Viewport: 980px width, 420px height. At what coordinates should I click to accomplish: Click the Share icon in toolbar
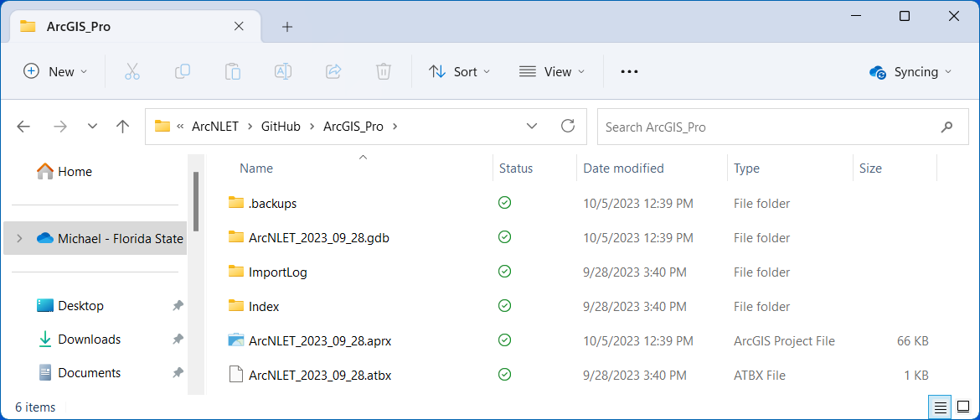(333, 71)
